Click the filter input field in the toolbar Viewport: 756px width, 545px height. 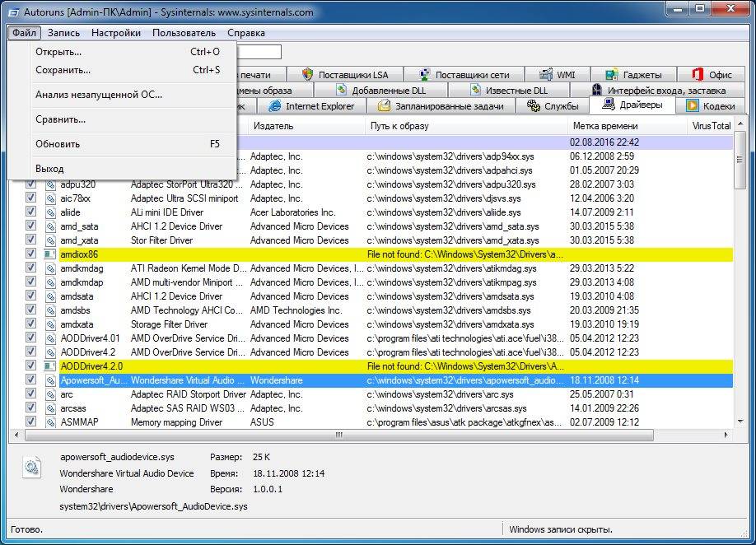259,52
